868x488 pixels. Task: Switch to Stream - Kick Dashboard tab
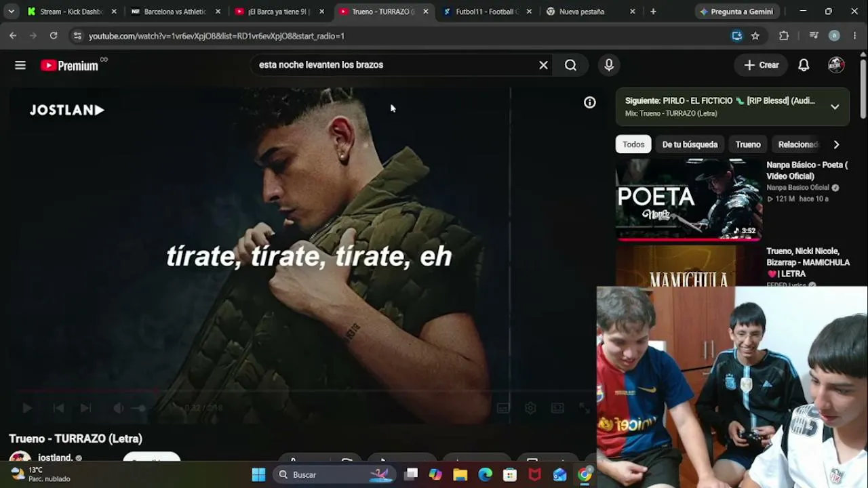click(71, 12)
